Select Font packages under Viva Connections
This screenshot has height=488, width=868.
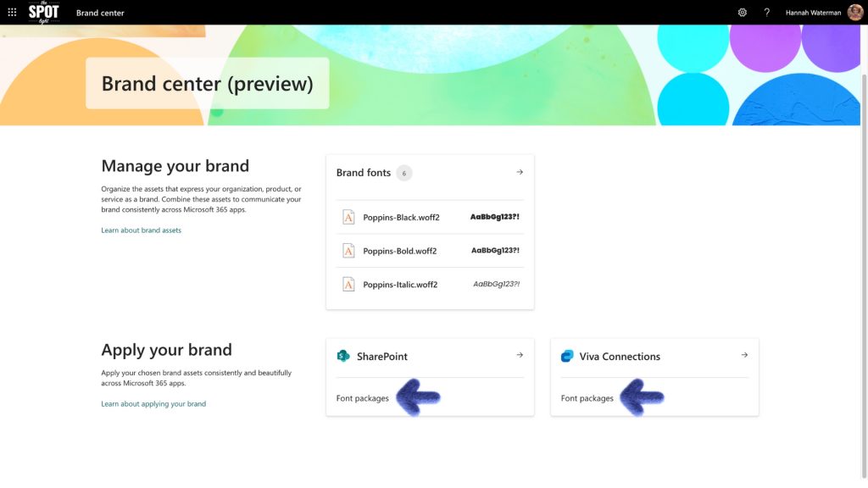587,398
